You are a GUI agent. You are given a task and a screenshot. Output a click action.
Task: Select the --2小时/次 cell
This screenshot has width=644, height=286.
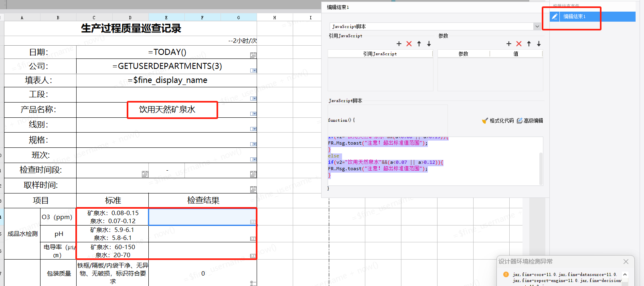[x=131, y=41]
